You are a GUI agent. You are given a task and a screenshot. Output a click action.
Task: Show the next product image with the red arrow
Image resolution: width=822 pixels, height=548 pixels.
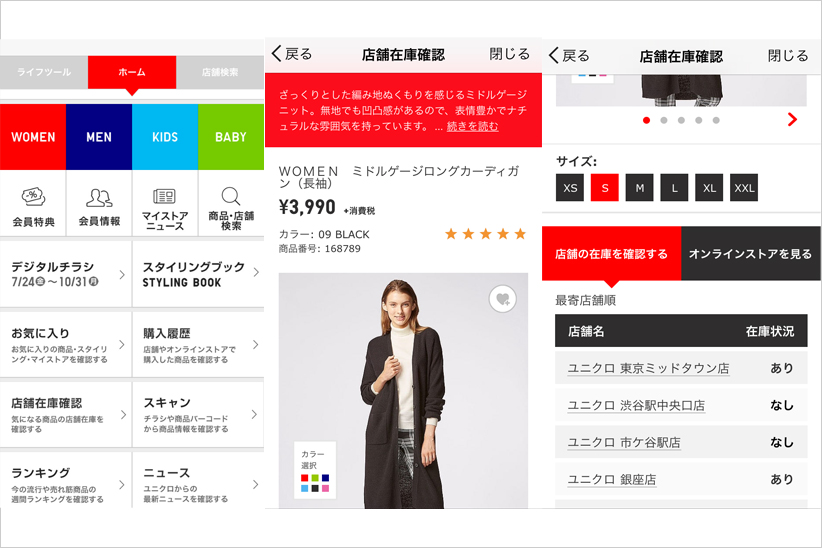[792, 120]
